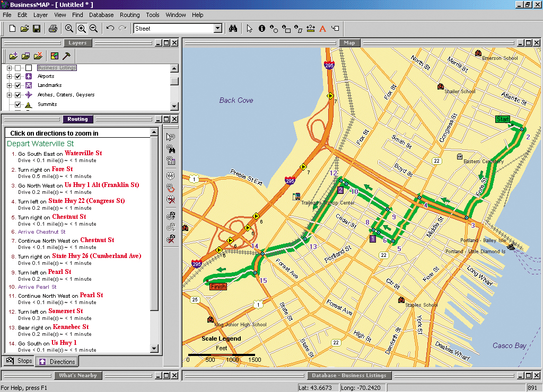Click the hammer tool in Layers panel
Viewport: 543px width, 392px height.
(x=66, y=56)
